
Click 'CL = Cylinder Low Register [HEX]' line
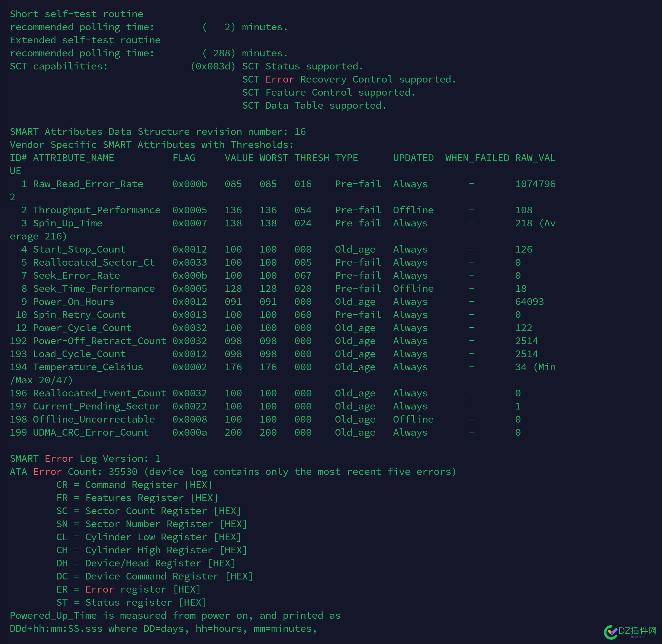point(149,537)
